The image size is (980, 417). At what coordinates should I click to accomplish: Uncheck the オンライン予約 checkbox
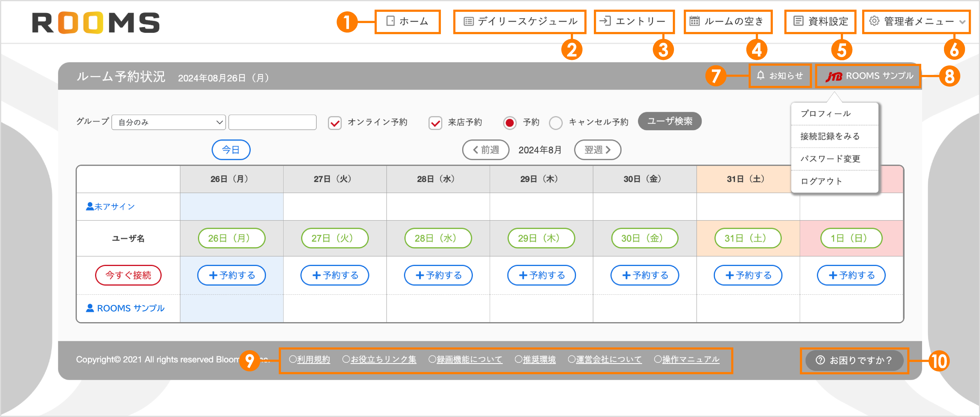click(x=335, y=122)
